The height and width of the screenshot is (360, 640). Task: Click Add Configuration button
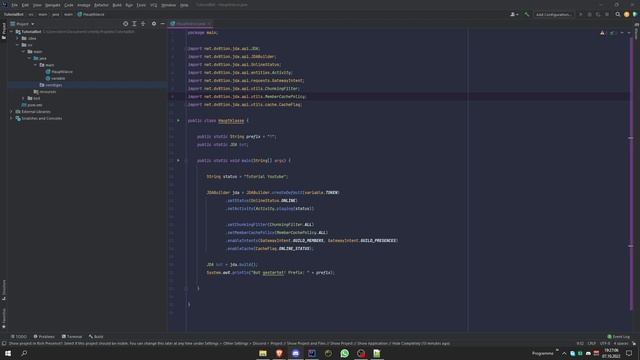coord(553,14)
